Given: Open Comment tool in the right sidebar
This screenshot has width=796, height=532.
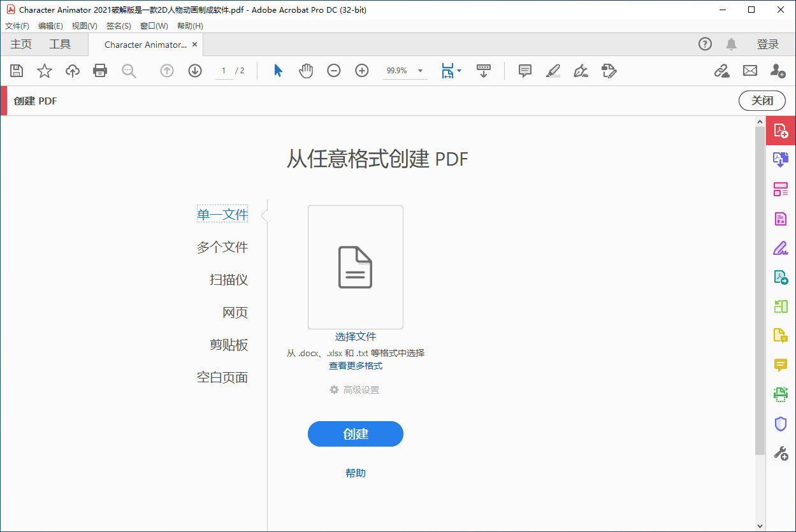Looking at the screenshot, I should point(781,365).
